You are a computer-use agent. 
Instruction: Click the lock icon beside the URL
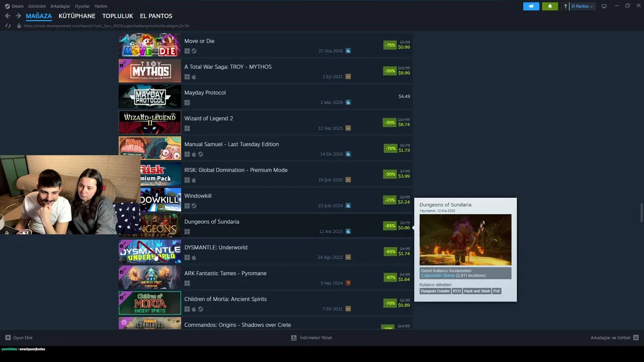[x=19, y=26]
